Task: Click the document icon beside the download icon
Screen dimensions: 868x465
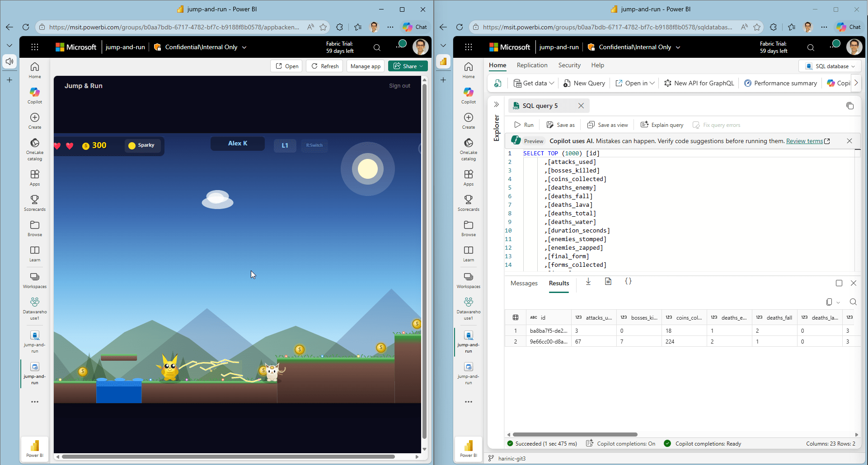Action: tap(608, 282)
